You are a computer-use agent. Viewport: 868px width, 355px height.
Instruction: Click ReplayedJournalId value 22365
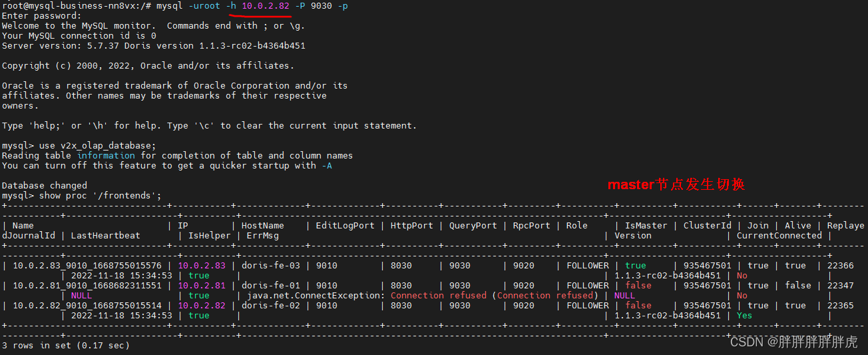point(841,306)
